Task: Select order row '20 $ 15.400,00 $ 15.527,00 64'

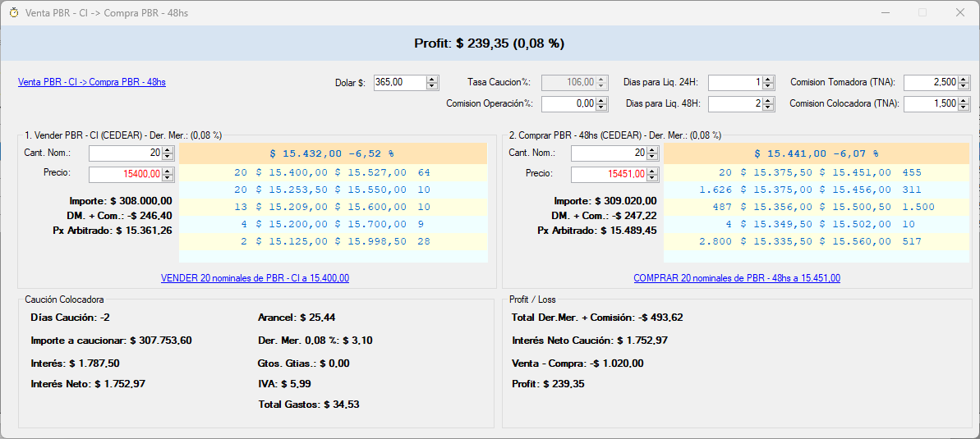Action: coord(334,173)
